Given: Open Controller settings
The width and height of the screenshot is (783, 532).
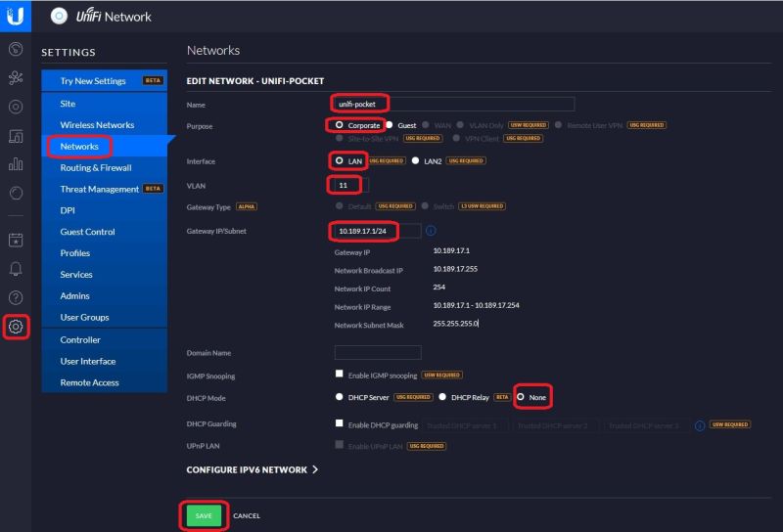Looking at the screenshot, I should click(105, 340).
